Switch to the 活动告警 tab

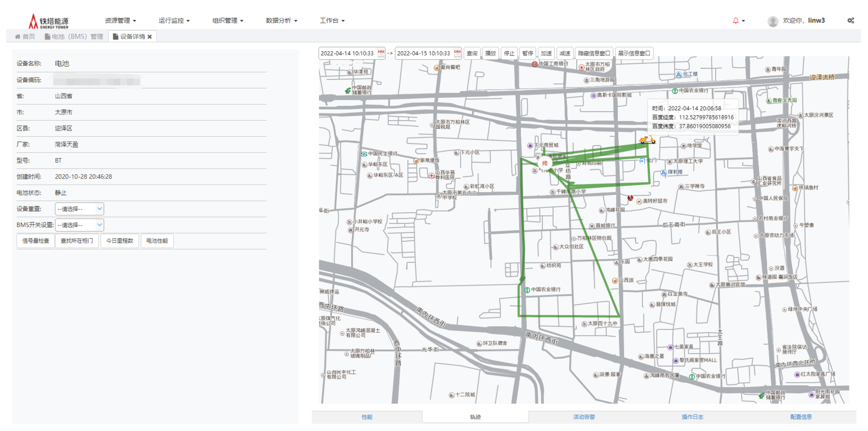pos(584,417)
